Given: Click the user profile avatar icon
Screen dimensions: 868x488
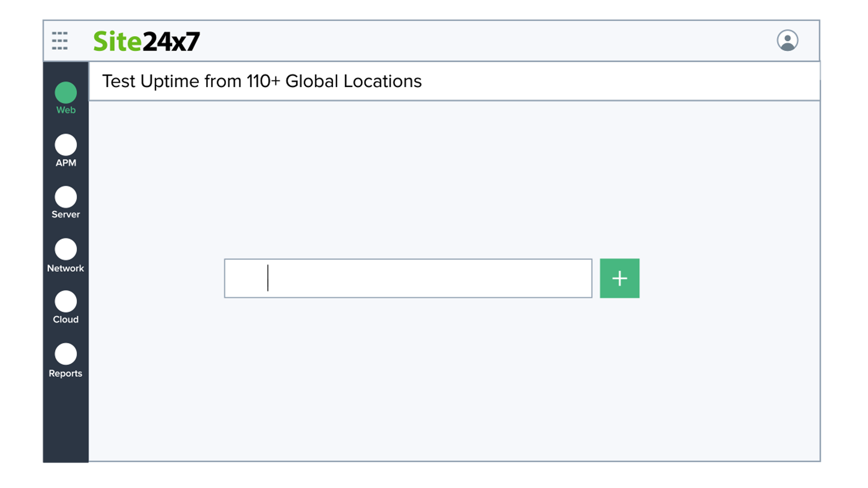Looking at the screenshot, I should point(787,41).
